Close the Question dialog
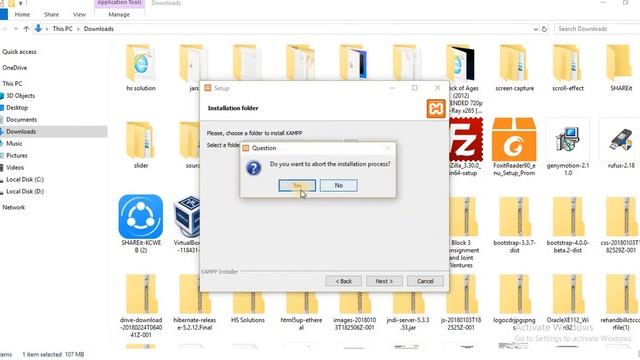This screenshot has width=640, height=360. click(388, 148)
